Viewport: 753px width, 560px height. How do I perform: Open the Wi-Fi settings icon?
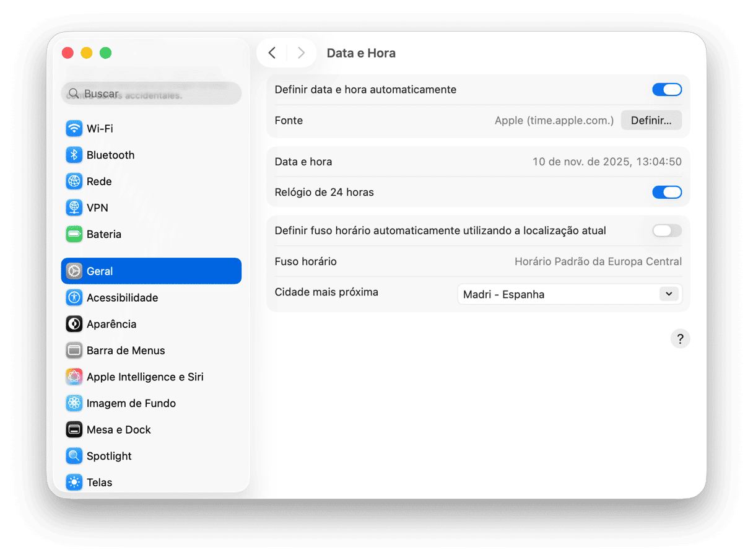point(74,129)
